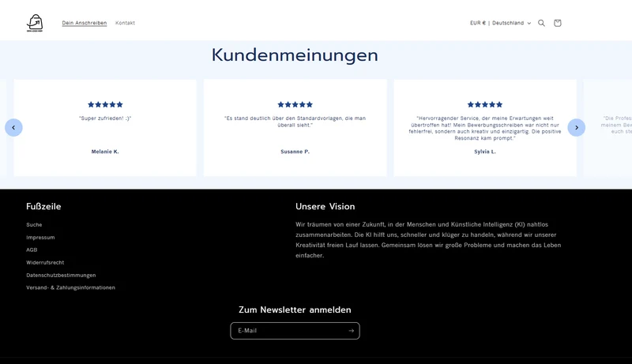Focus the E-Mail newsletter input field
This screenshot has width=632, height=364.
pos(295,331)
